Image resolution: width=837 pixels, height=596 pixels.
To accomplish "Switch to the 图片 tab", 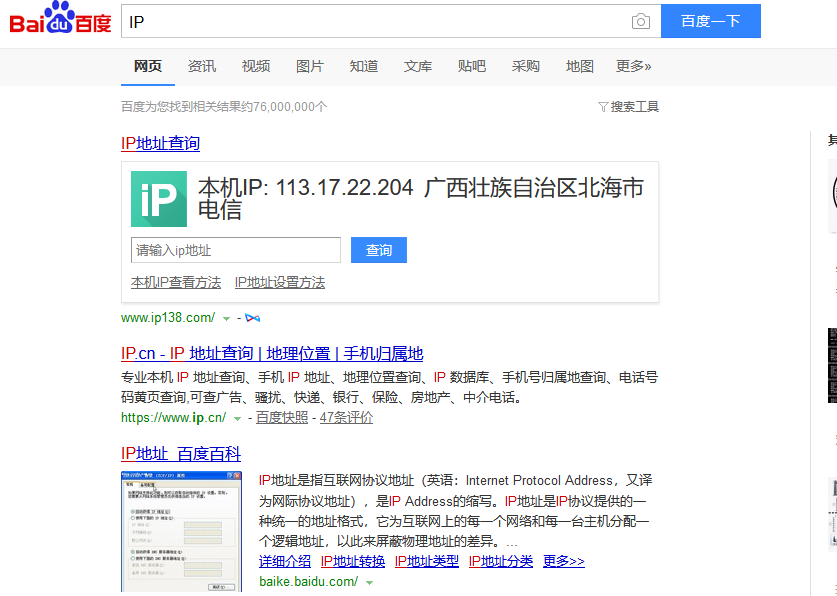I will tap(310, 66).
